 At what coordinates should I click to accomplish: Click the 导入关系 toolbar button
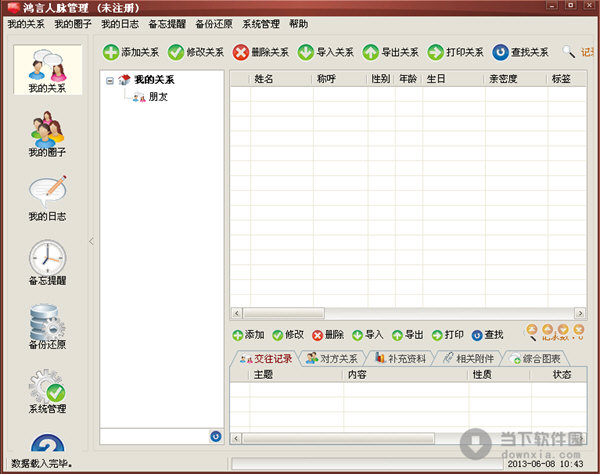326,52
